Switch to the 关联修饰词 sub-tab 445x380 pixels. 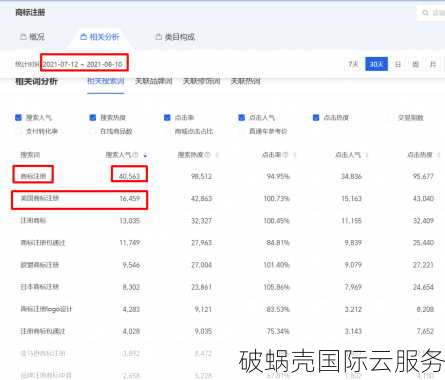202,81
